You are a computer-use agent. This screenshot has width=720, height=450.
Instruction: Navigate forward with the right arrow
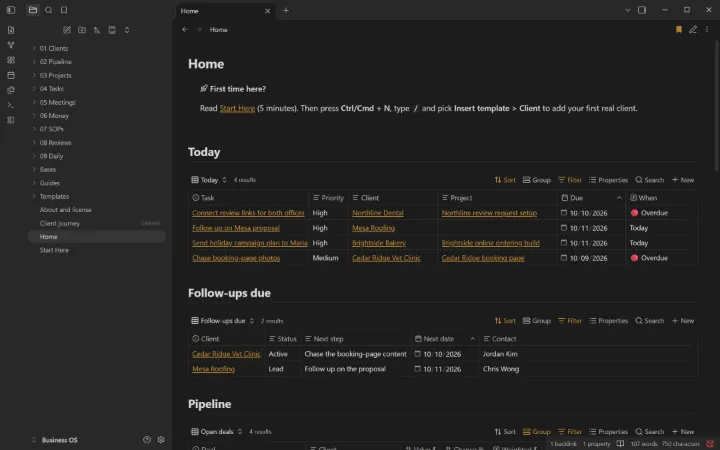tap(199, 29)
